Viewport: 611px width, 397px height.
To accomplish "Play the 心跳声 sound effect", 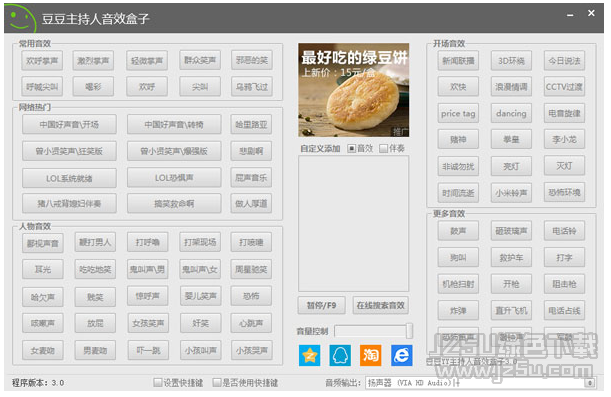I will 251,323.
